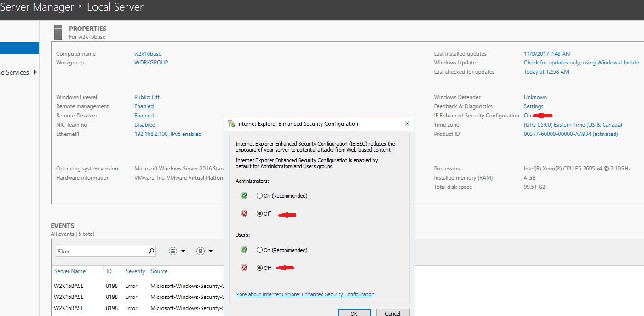Open the Feedback & Diagnostics Settings link
Image resolution: width=644 pixels, height=316 pixels.
pyautogui.click(x=534, y=106)
